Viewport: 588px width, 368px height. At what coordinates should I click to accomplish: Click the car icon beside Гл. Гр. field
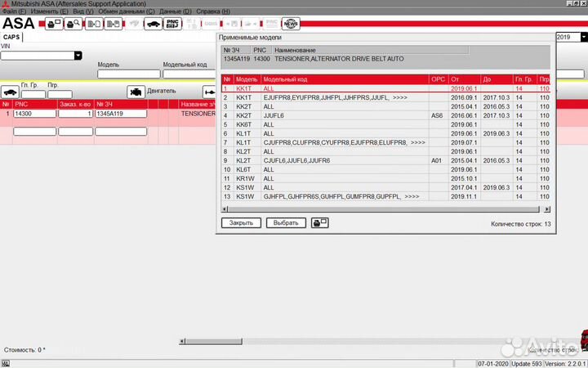pos(10,91)
